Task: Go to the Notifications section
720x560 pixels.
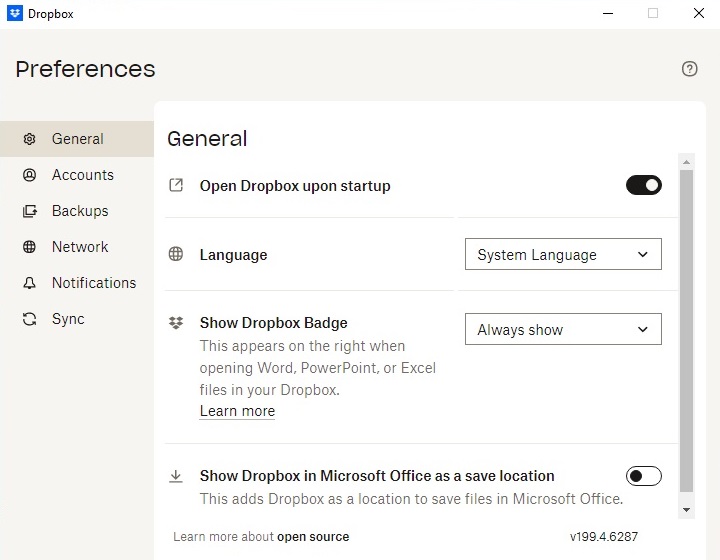Action: 77,283
